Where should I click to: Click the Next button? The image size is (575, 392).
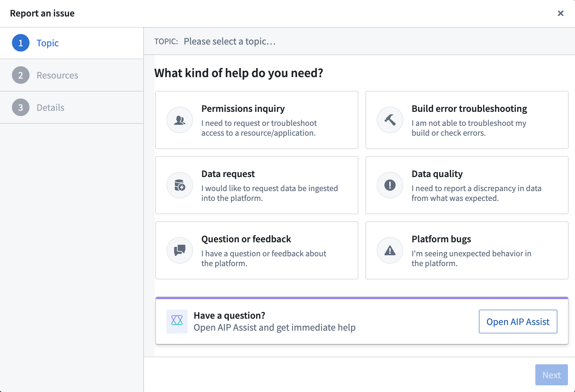[x=551, y=375]
